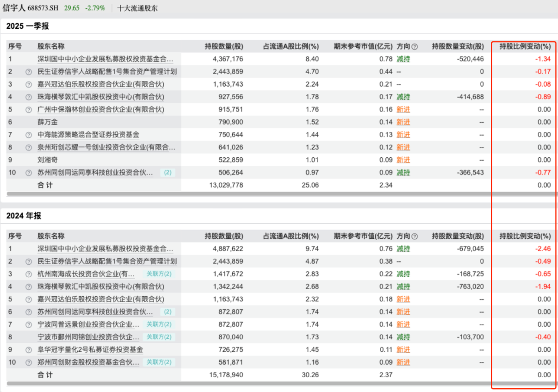Screen dimensions: 558x392
Task: Sort 2025 一季报 by 期末参考市值(亿元) header
Action: tap(363, 47)
